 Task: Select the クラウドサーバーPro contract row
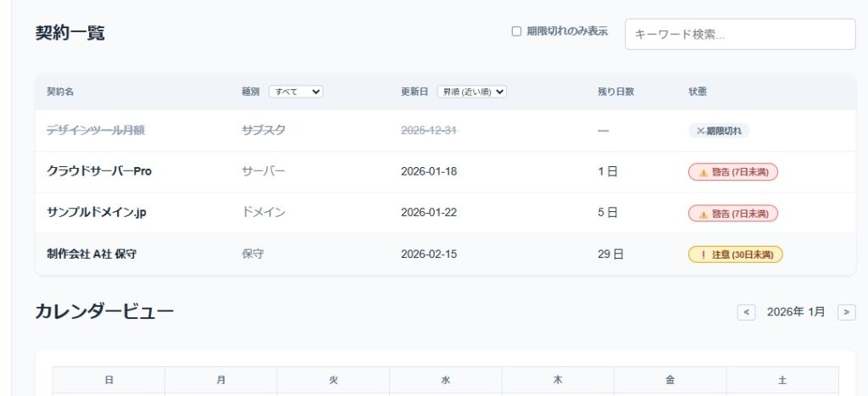click(99, 171)
